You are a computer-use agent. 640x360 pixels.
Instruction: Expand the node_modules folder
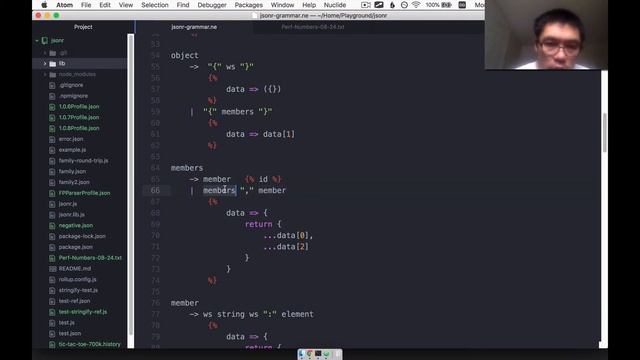(45, 74)
